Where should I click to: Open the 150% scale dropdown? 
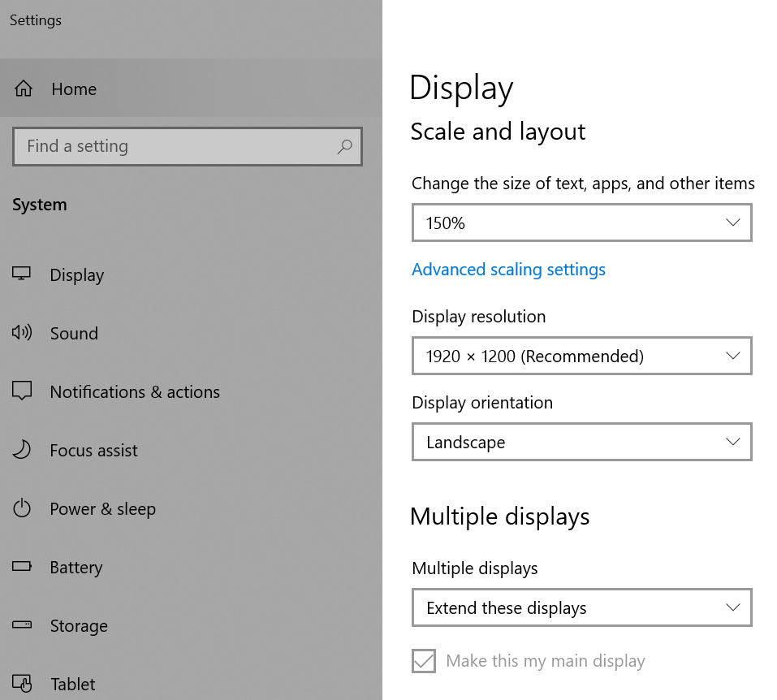click(x=582, y=223)
